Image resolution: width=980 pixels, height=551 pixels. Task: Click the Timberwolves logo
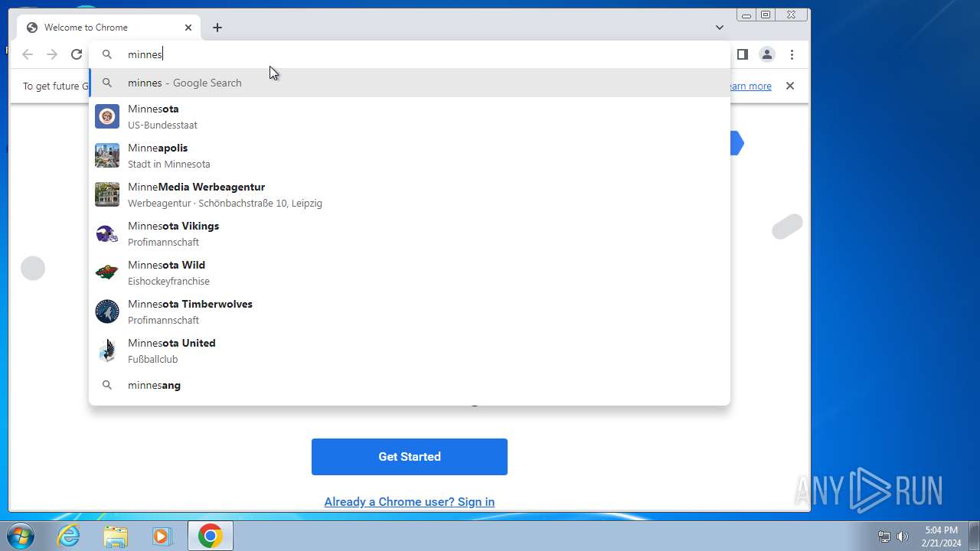tap(107, 311)
